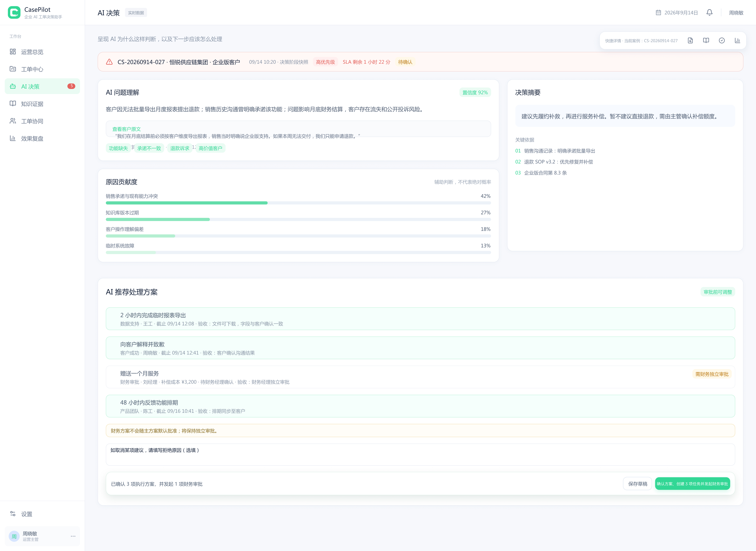Image resolution: width=756 pixels, height=551 pixels.
Task: Click the 知识库版本过期 progress bar
Action: point(298,219)
